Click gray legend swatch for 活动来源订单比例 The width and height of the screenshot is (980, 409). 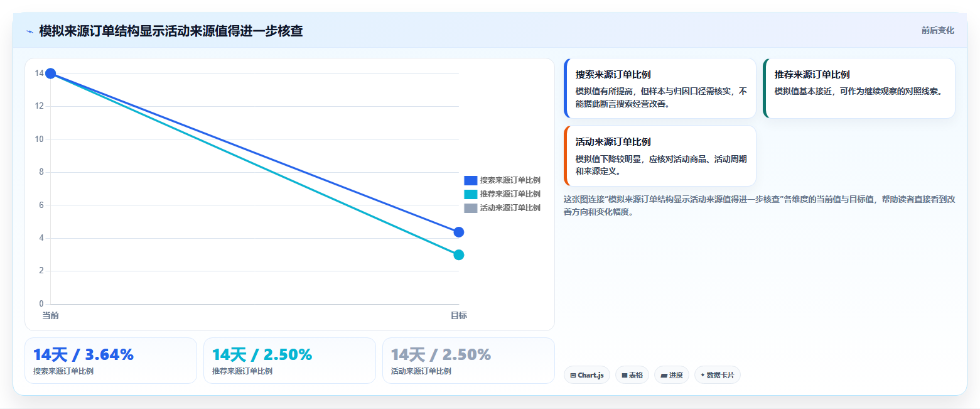[471, 208]
